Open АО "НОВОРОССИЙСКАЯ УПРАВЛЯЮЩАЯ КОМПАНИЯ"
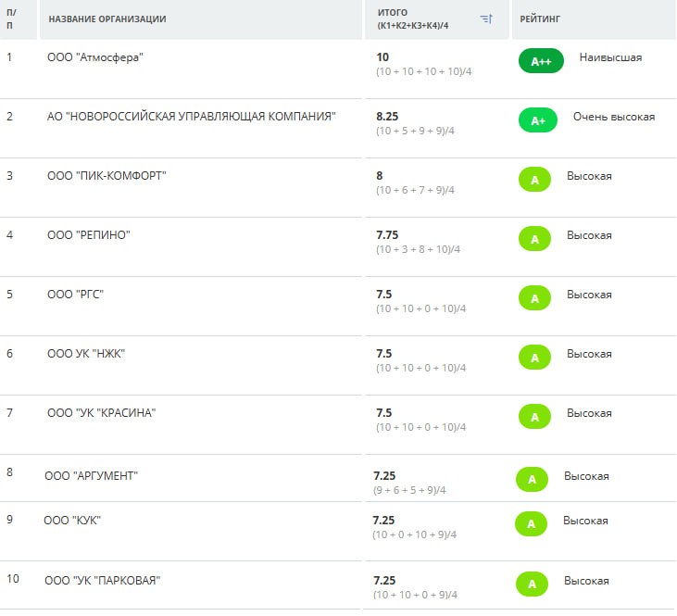This screenshot has width=677, height=616. click(191, 117)
